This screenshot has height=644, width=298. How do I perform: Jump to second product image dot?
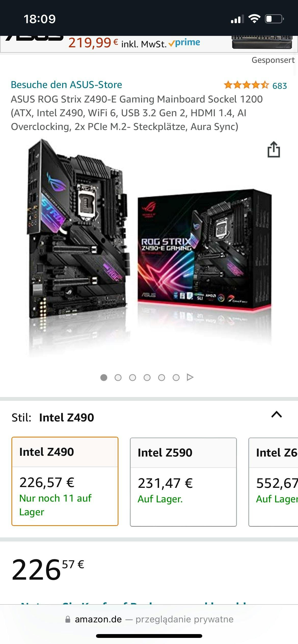point(118,377)
